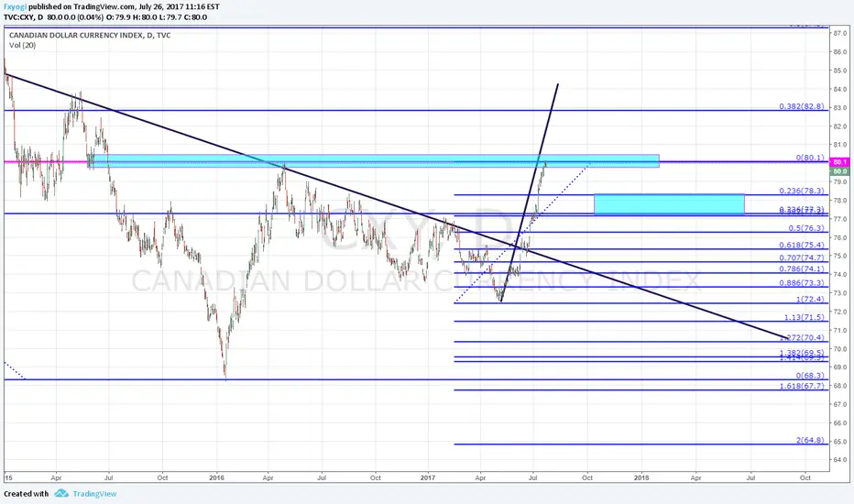The width and height of the screenshot is (854, 504).
Task: Select the 0.236(78.3) Fibonacci label
Action: 801,191
